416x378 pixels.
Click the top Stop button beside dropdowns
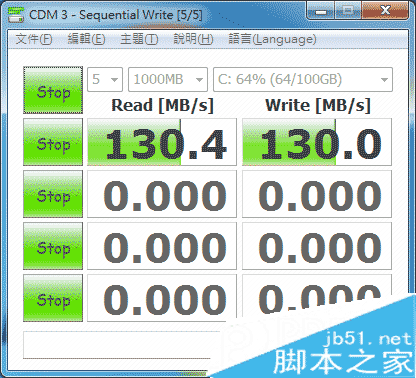(x=53, y=90)
